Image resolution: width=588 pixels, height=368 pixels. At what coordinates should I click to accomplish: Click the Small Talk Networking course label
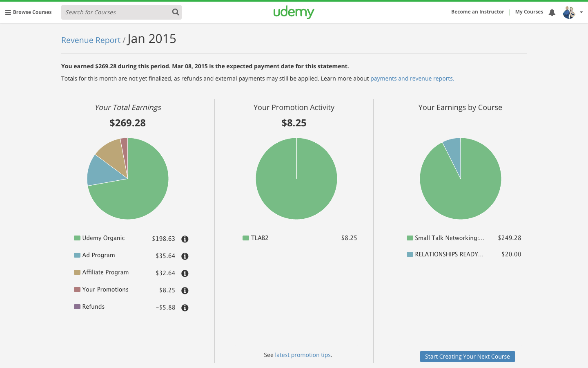point(450,238)
